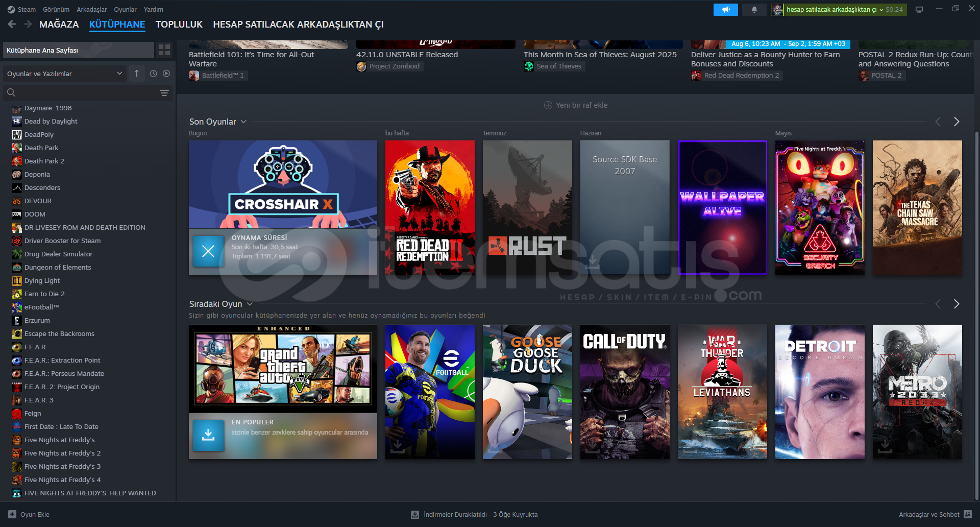Select Call of Duty cover
This screenshot has height=527, width=980.
[x=625, y=392]
